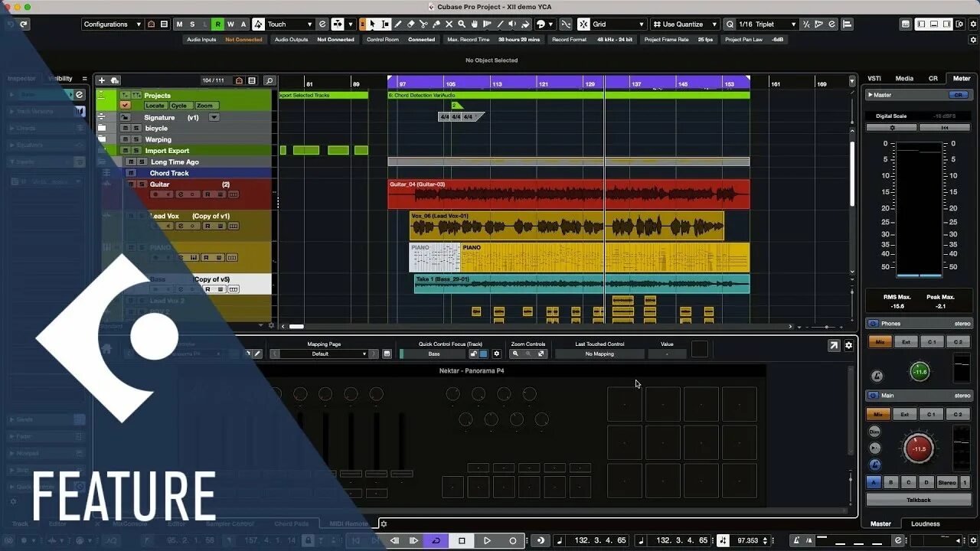
Task: Click the Locate button on Projects track
Action: pyautogui.click(x=155, y=106)
